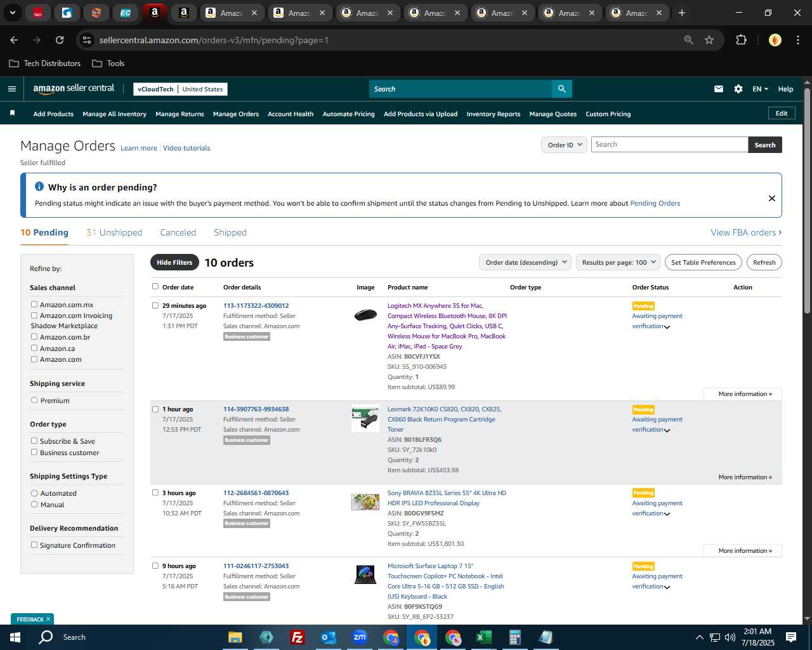
Task: Open the View FBA orders link
Action: pos(746,232)
